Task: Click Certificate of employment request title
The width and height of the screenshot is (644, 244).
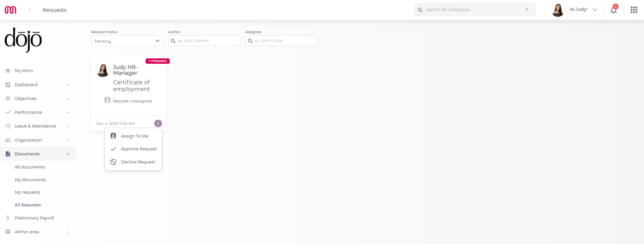Action: pyautogui.click(x=131, y=86)
